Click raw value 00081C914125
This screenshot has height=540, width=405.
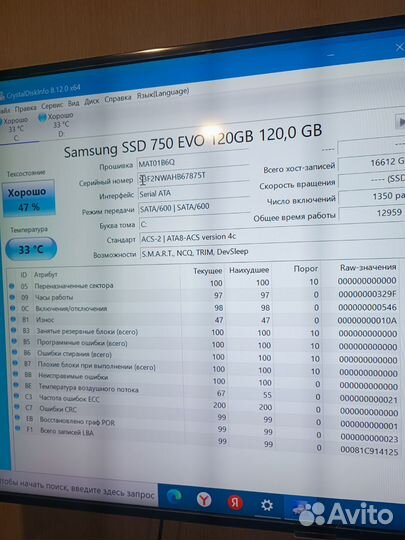369,450
